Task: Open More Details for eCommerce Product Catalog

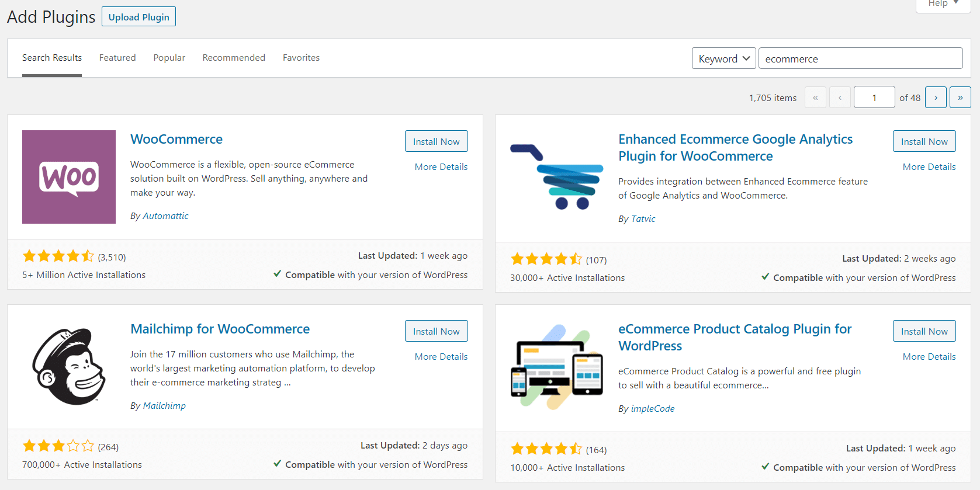Action: pos(929,357)
